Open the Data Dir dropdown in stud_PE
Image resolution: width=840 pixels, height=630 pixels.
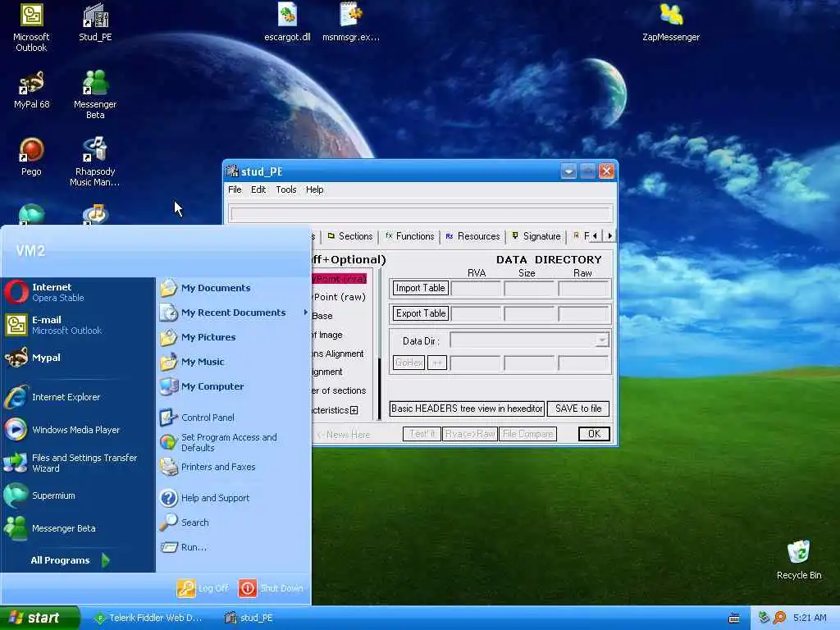coord(602,340)
